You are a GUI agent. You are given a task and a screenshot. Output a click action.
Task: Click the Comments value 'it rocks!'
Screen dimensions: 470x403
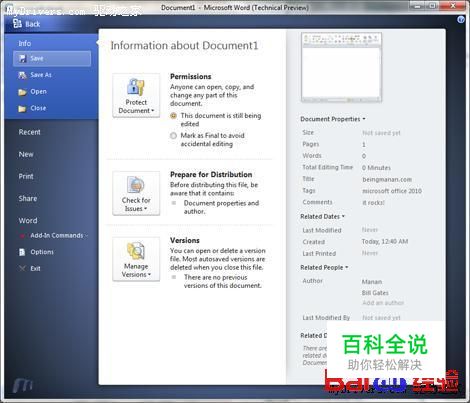tap(373, 203)
